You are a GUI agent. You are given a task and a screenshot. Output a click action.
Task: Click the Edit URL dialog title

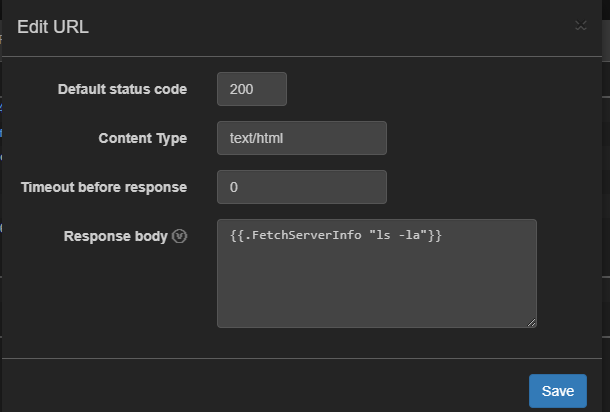53,27
